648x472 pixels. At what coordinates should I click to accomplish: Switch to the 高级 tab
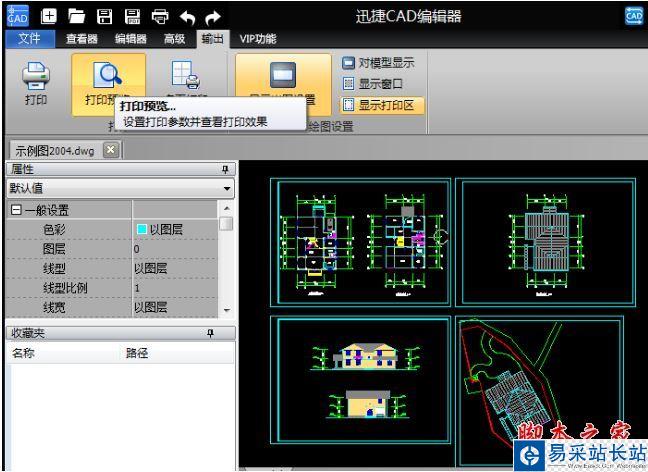pyautogui.click(x=174, y=39)
